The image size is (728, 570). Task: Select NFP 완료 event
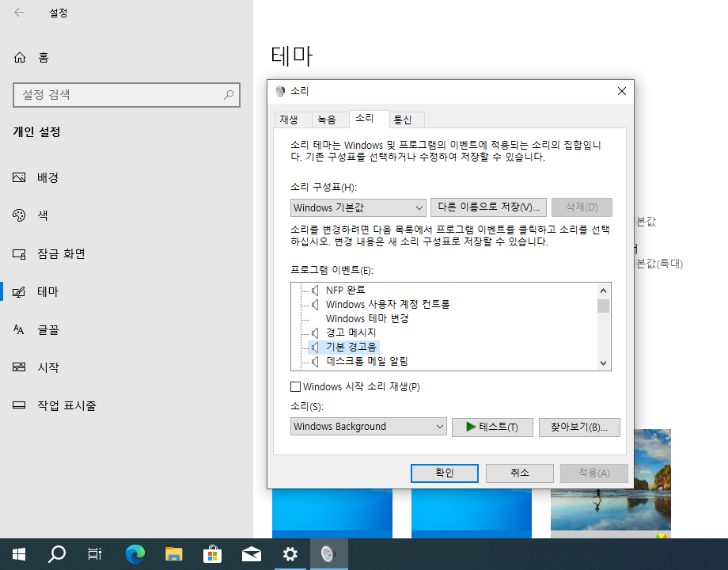346,291
